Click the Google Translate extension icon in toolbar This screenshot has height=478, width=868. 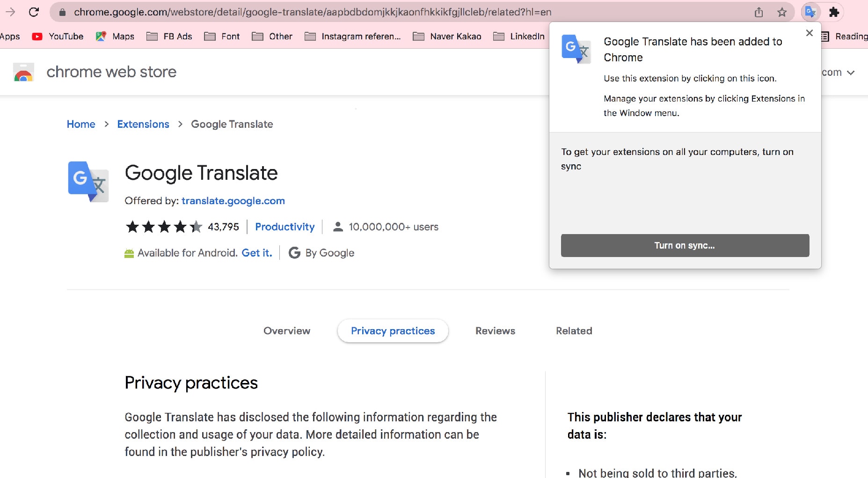click(x=810, y=12)
